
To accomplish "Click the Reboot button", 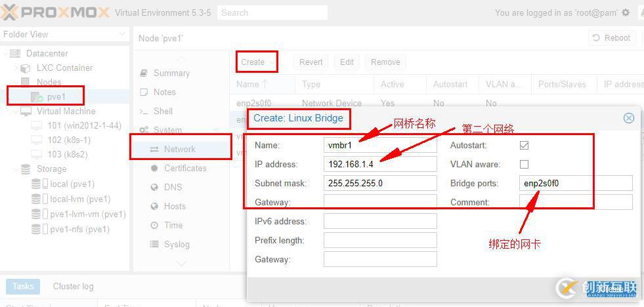I will [612, 38].
